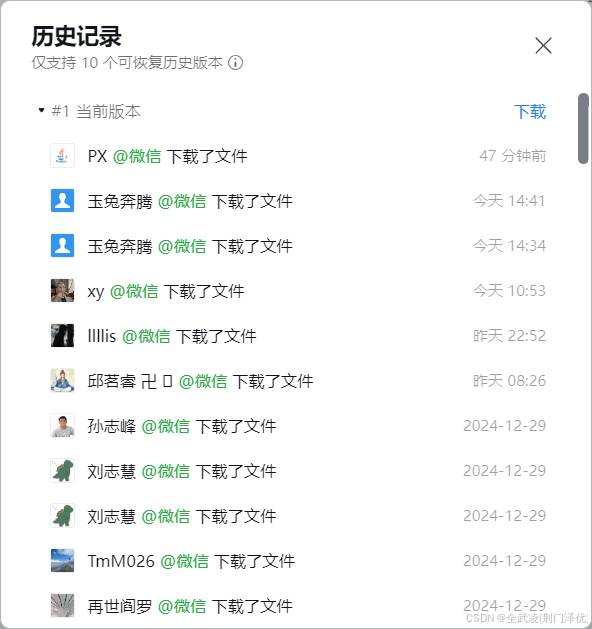Click the first 刘志慧 dinosaur avatar

point(62,470)
